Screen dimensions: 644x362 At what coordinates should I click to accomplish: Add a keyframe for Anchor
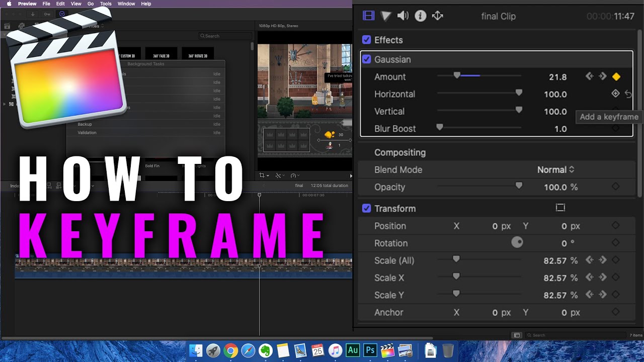click(615, 312)
